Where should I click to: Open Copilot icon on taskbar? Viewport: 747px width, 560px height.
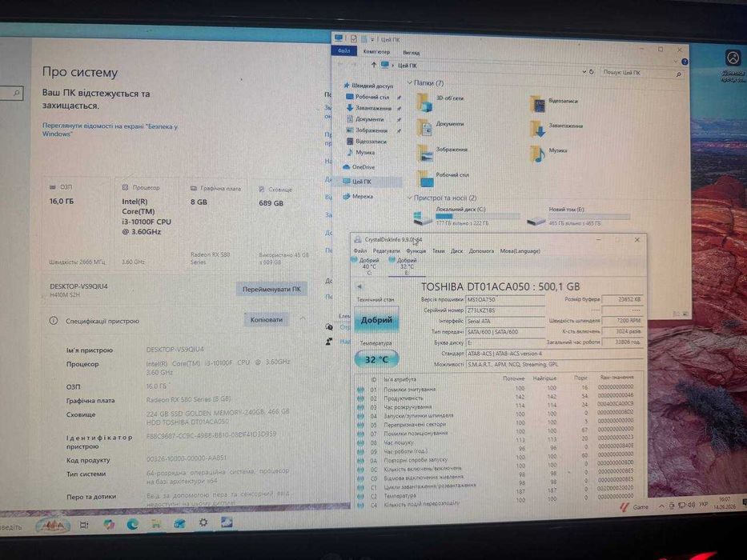(x=109, y=525)
